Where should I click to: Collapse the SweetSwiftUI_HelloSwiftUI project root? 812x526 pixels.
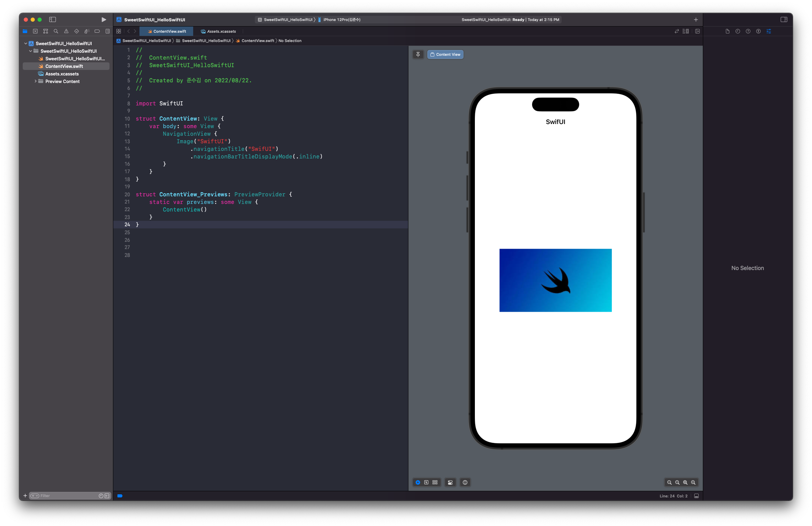point(25,43)
